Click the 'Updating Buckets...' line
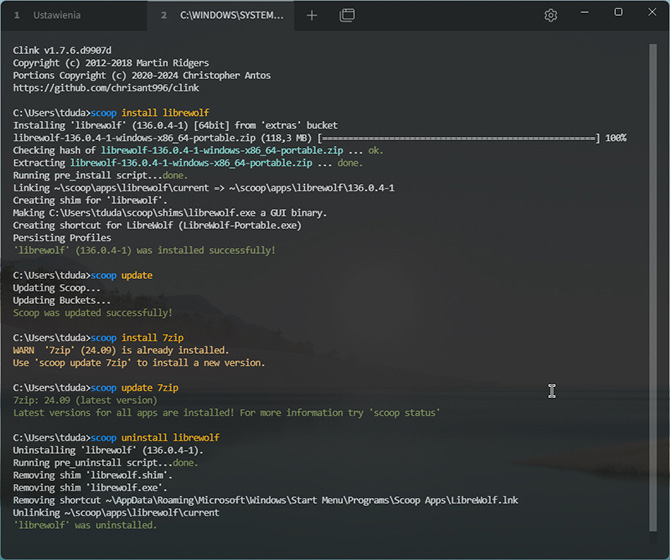Image resolution: width=670 pixels, height=560 pixels. [62, 300]
